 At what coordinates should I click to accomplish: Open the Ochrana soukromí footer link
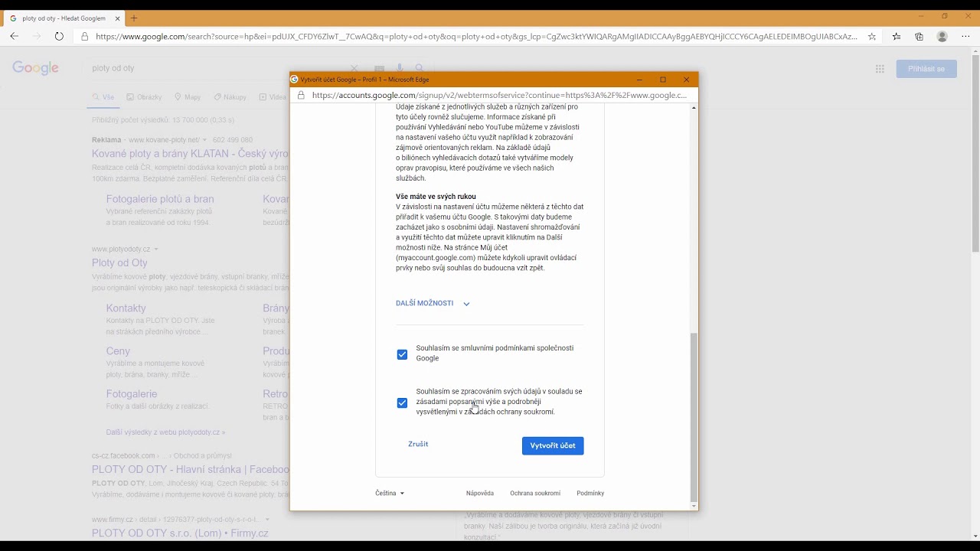click(535, 494)
